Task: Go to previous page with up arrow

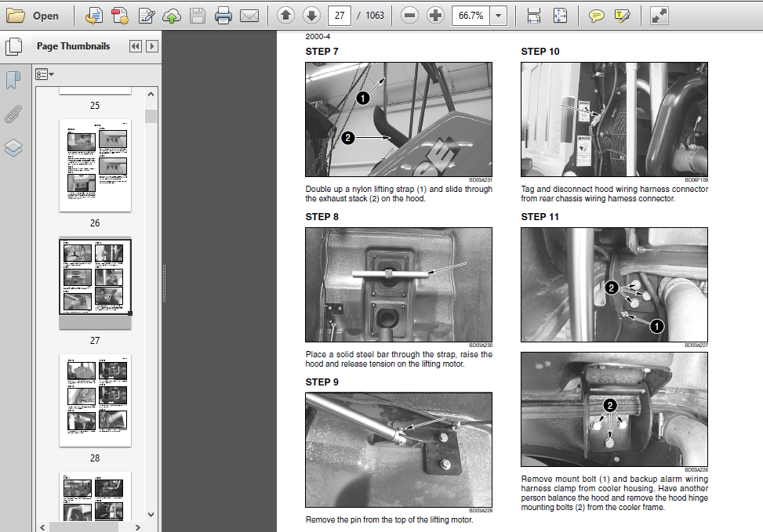Action: coord(285,16)
